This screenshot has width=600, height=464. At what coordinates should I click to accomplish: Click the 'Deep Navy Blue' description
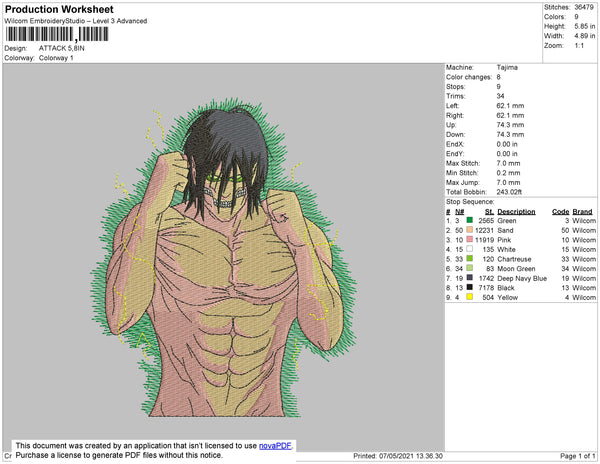click(522, 278)
